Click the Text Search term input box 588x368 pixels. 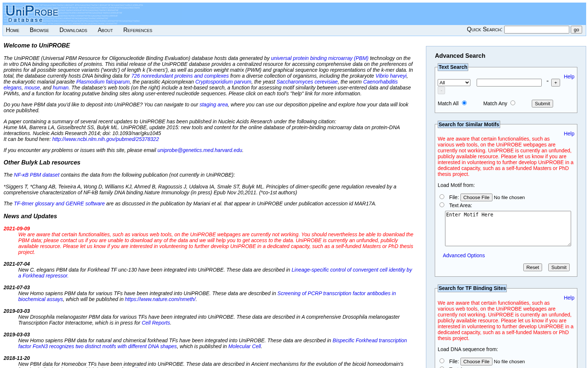click(x=509, y=82)
